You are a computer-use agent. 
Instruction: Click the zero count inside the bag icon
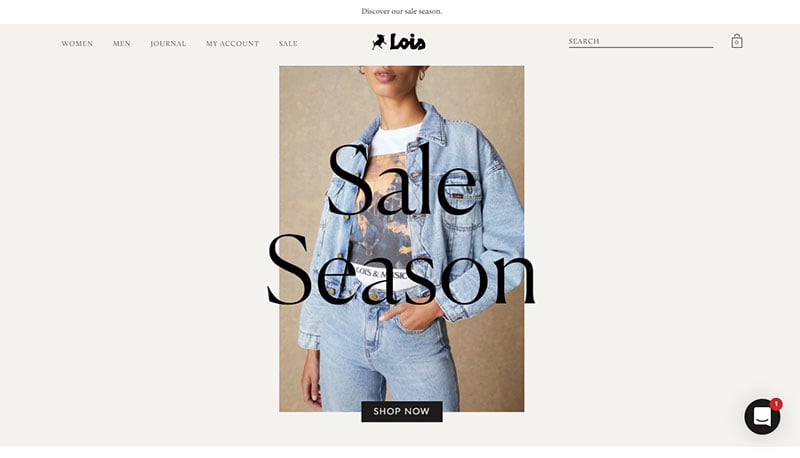click(736, 43)
